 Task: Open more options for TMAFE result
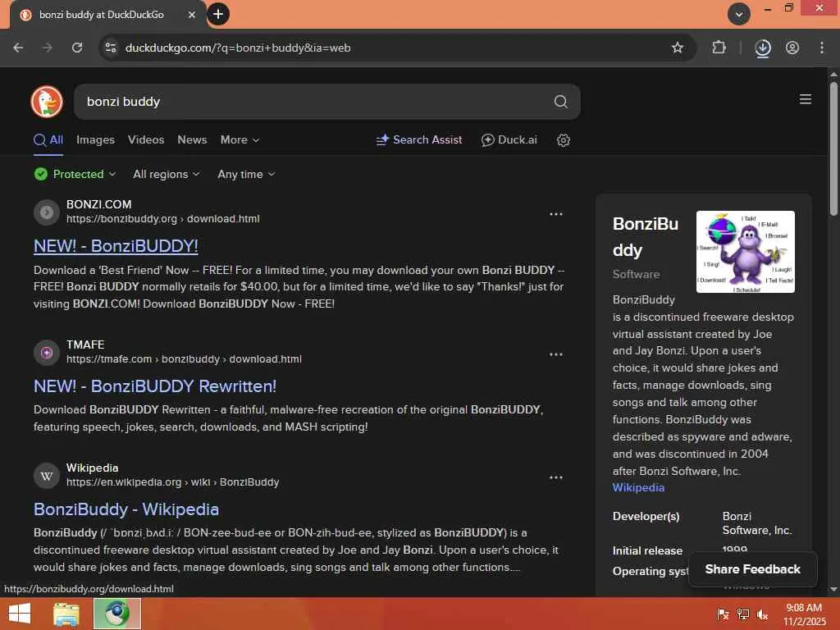(556, 354)
